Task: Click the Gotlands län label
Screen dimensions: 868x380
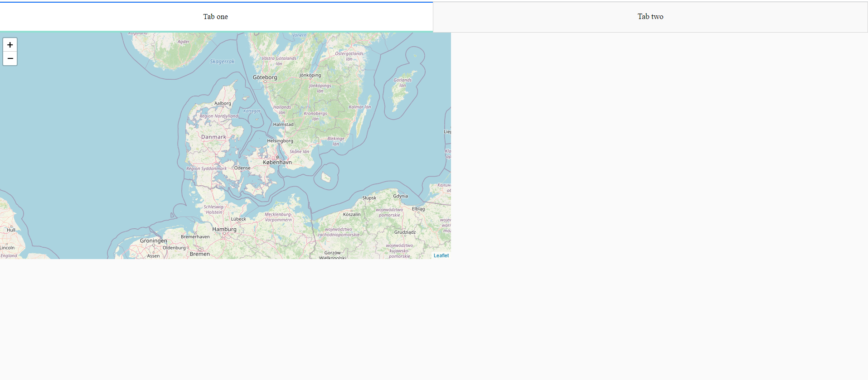Action: pyautogui.click(x=402, y=83)
